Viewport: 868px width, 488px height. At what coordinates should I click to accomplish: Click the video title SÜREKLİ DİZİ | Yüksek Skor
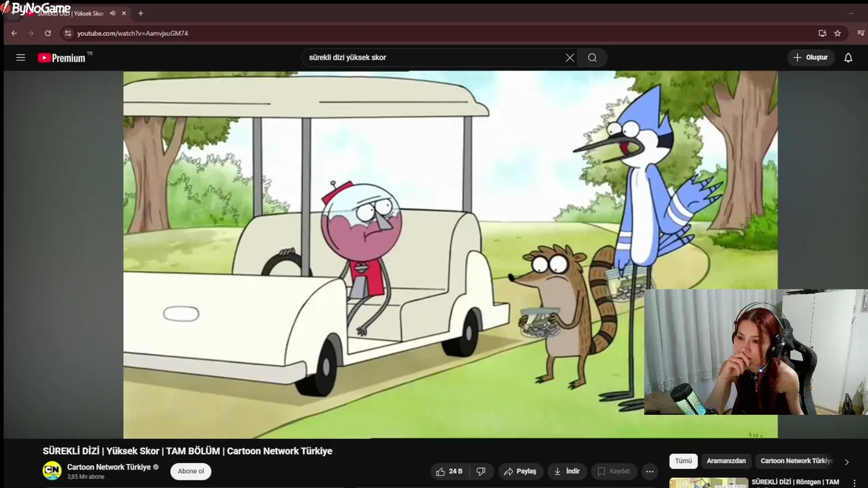(187, 451)
